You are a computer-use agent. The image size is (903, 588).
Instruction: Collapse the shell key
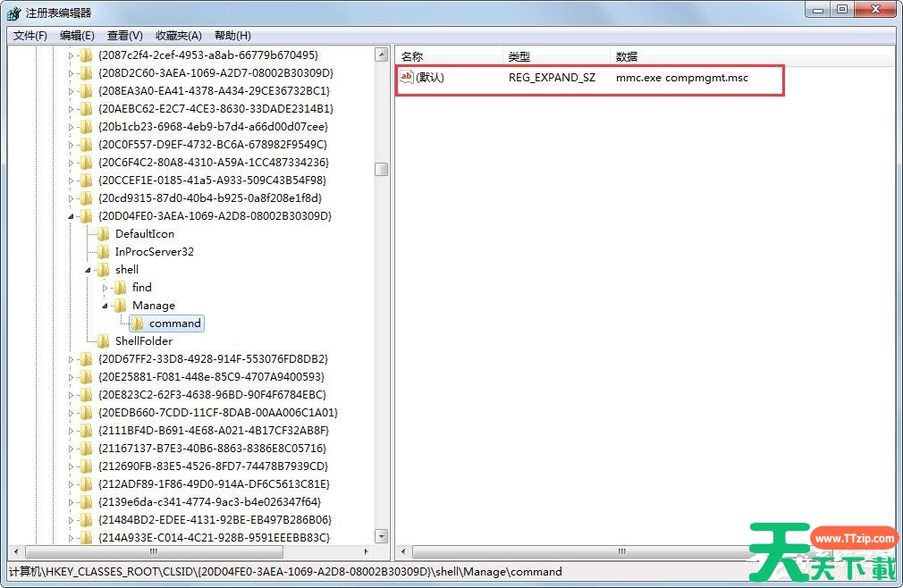pos(89,271)
